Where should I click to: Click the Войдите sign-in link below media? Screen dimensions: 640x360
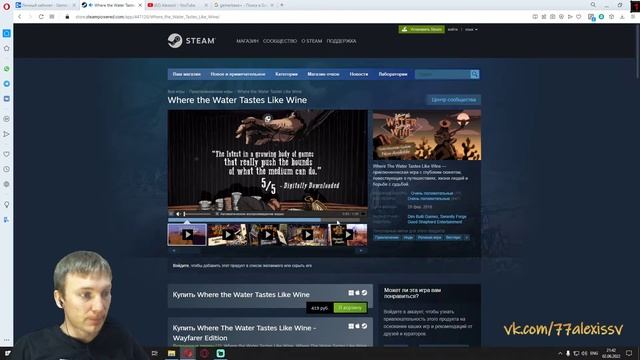click(180, 266)
